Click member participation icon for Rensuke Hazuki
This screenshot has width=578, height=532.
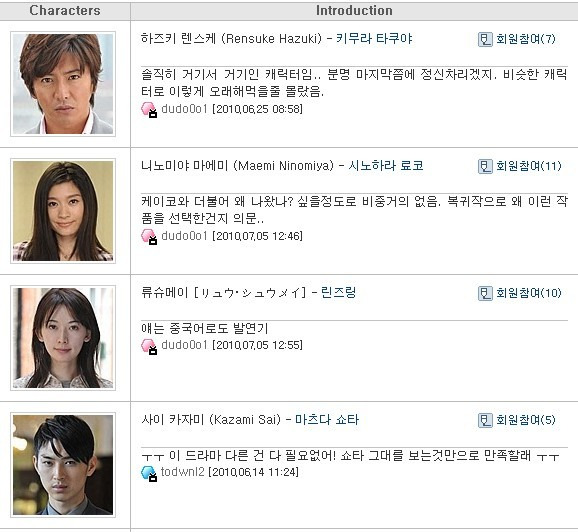[485, 39]
